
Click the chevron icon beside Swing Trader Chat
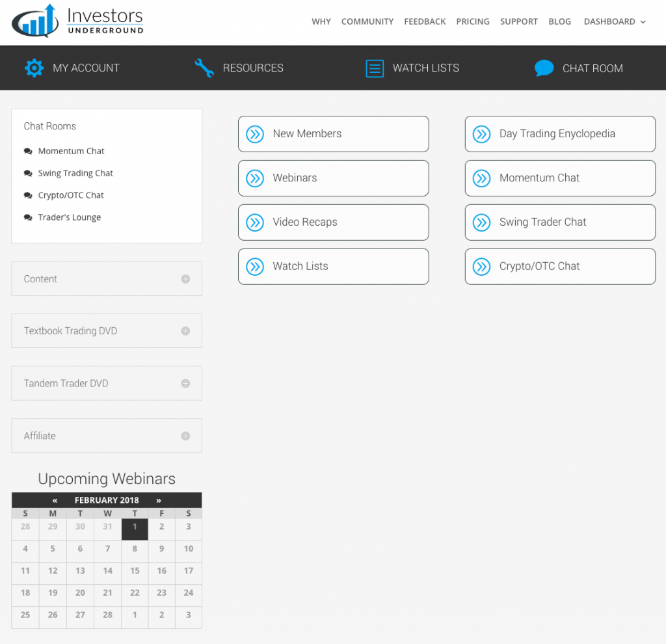(x=481, y=222)
